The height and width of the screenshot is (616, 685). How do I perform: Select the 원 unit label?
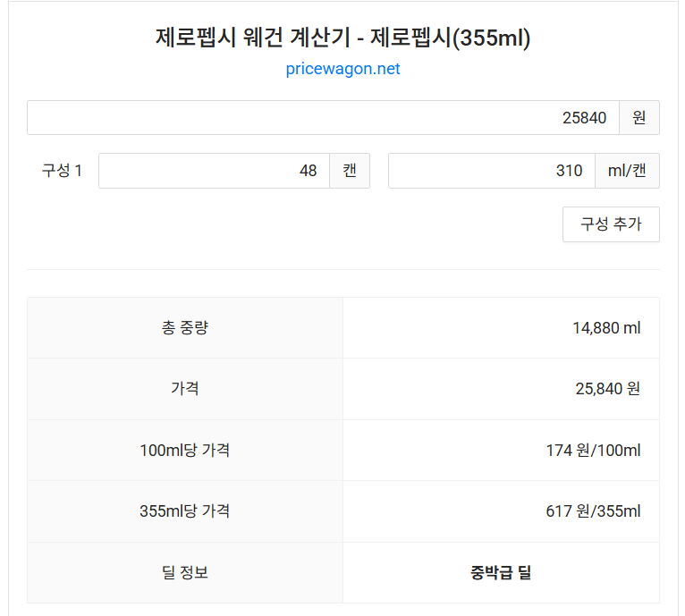pos(639,117)
